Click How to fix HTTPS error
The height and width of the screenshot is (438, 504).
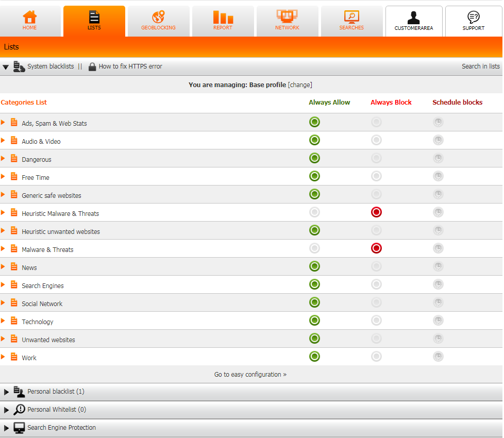(130, 66)
